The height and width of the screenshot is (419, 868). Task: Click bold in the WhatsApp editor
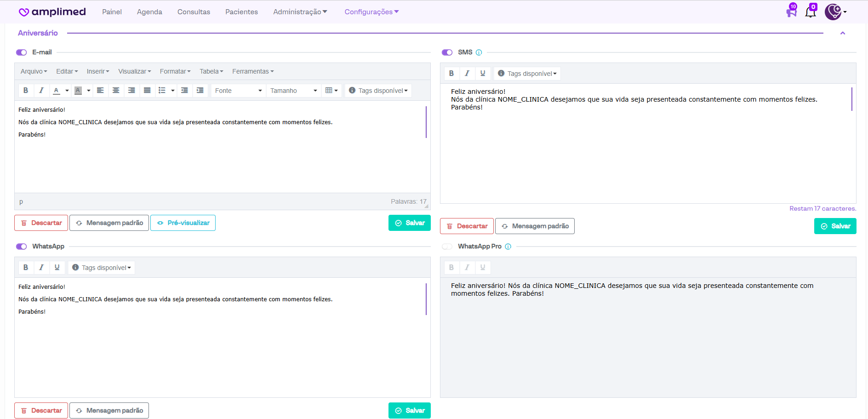point(26,268)
